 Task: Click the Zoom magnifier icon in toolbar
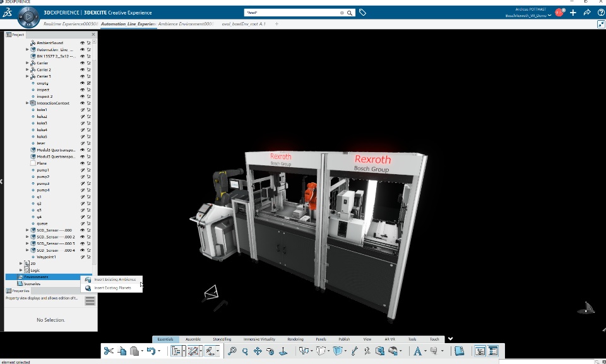pos(232,351)
